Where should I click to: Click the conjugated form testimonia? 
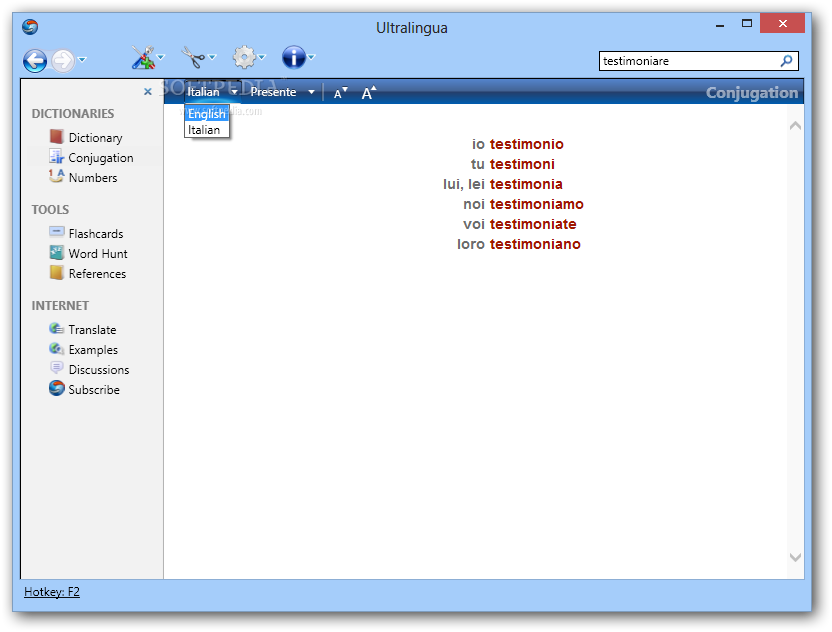(526, 185)
